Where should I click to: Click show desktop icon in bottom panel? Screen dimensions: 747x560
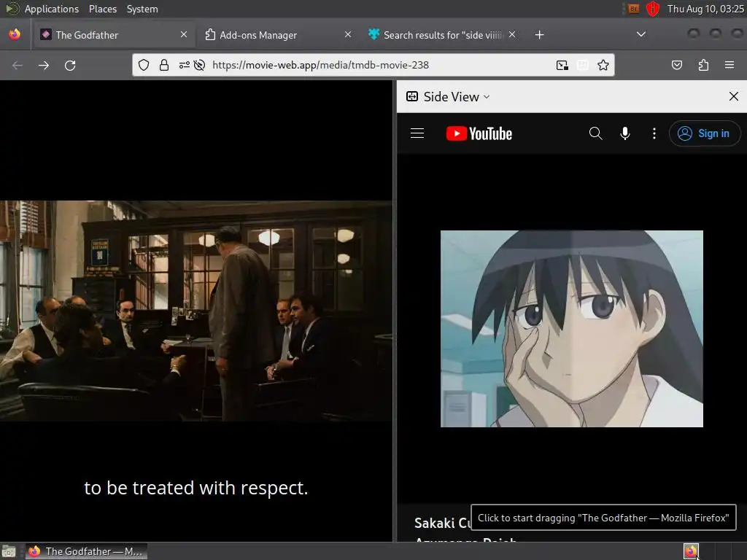click(9, 551)
